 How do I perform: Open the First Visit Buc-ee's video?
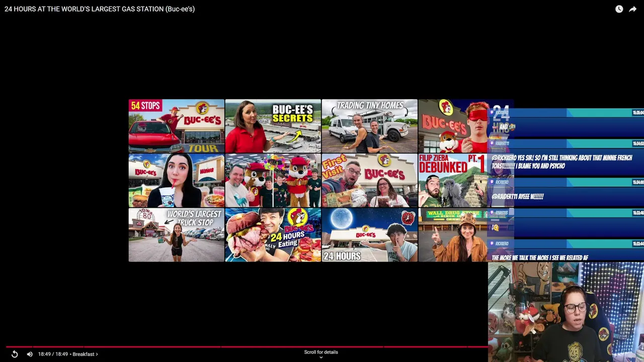click(369, 180)
